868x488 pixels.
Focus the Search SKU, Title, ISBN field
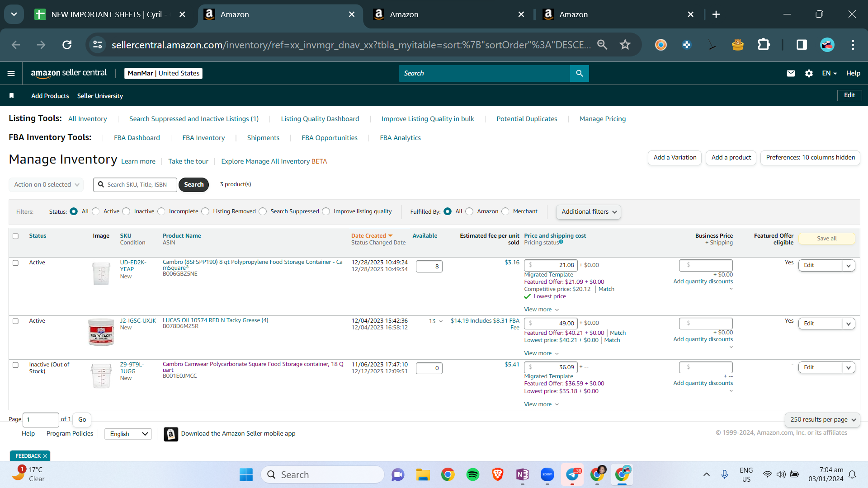click(x=135, y=184)
